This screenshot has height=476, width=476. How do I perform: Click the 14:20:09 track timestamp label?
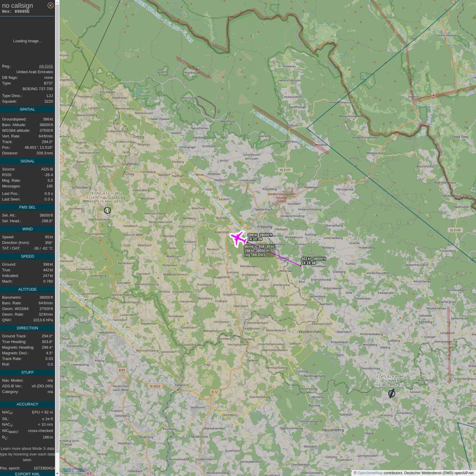tap(255, 239)
